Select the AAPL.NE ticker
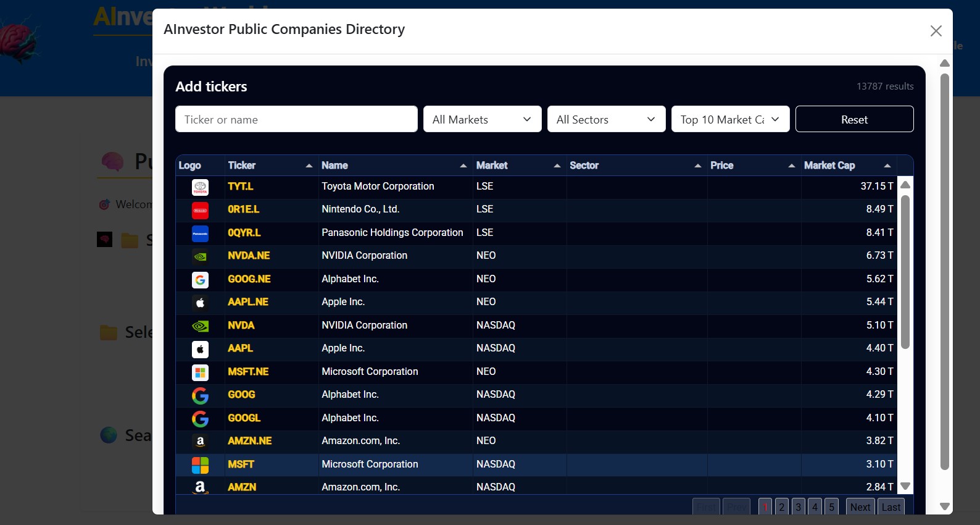The width and height of the screenshot is (980, 525). [248, 302]
